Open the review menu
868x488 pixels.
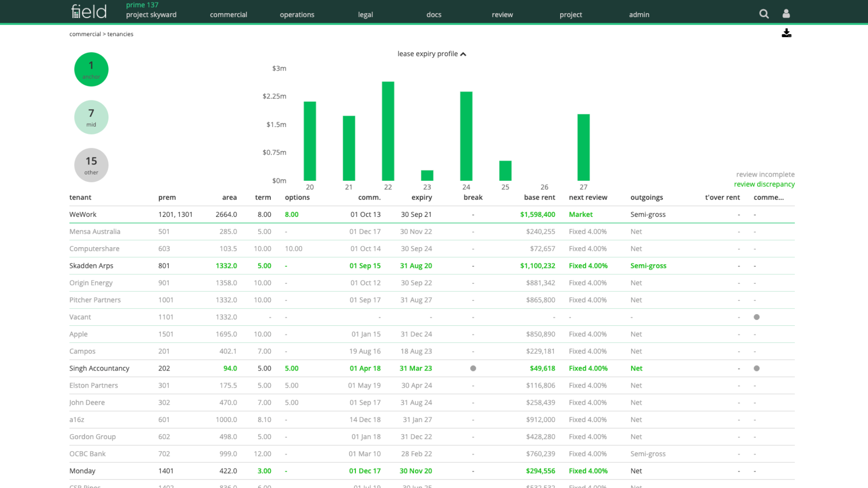[502, 14]
